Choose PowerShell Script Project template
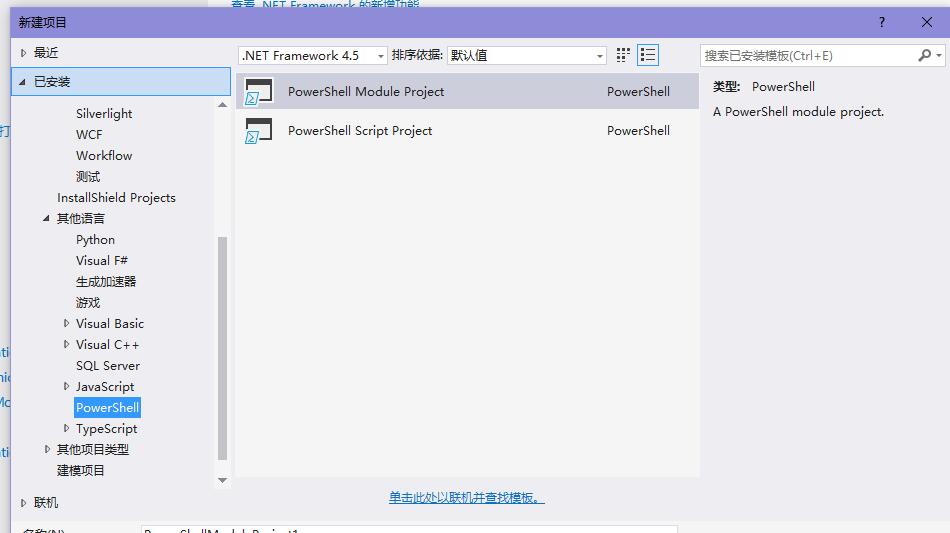950x533 pixels. (x=467, y=131)
